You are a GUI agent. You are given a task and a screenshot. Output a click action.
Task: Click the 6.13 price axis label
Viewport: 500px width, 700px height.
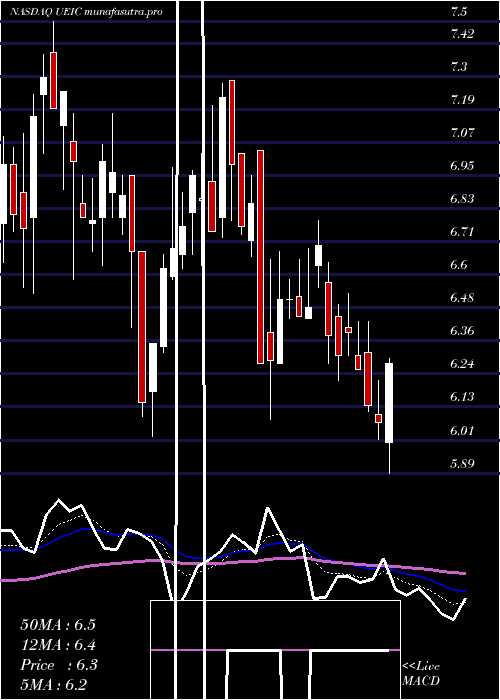coord(462,397)
